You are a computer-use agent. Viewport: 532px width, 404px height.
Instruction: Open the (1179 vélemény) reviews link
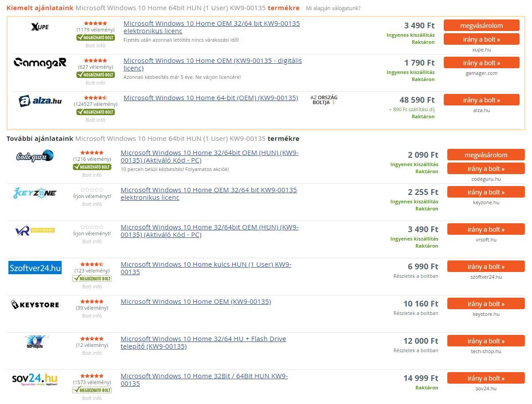[x=95, y=30]
